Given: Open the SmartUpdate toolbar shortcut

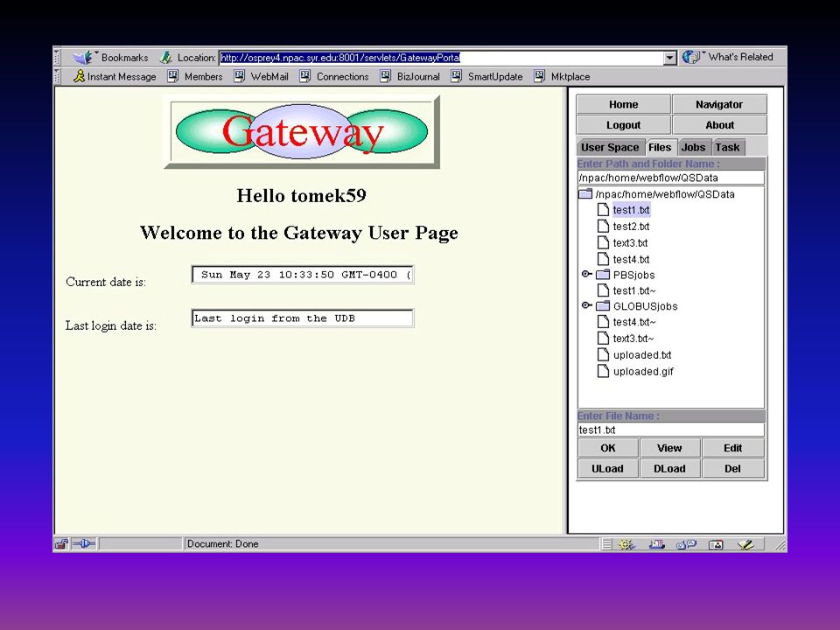Looking at the screenshot, I should 487,77.
